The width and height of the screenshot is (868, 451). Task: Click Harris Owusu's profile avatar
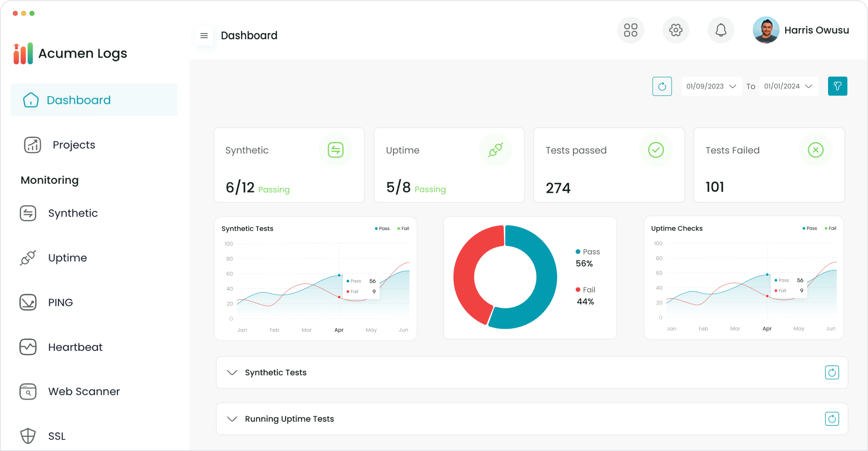click(x=766, y=30)
